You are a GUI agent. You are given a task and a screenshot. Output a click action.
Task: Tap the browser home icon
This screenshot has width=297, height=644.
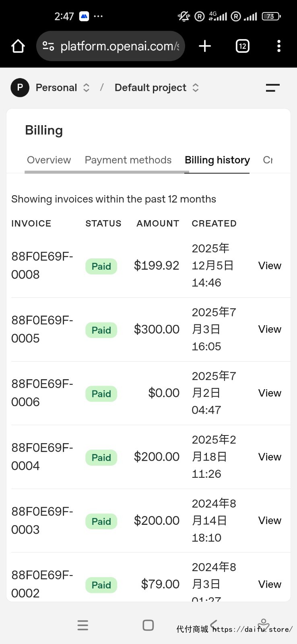[18, 46]
